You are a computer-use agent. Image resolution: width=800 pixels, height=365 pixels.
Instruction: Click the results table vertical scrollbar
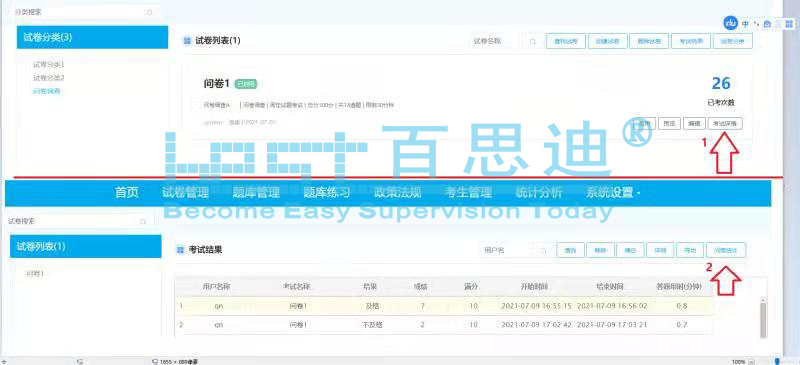point(763,317)
